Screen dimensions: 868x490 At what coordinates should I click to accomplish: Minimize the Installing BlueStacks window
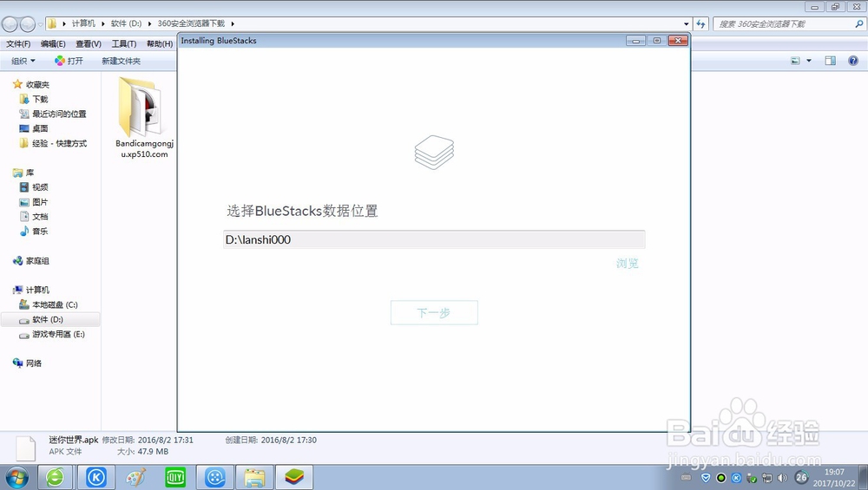tap(635, 41)
